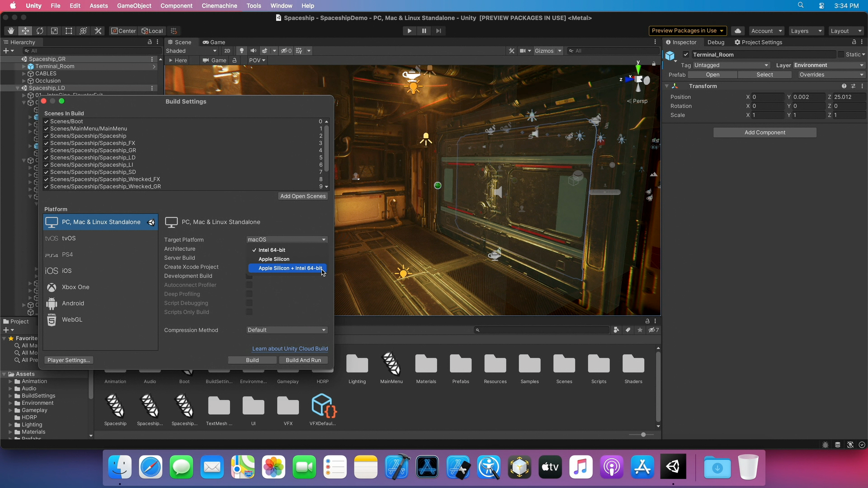Open the Layers dropdown
This screenshot has height=488, width=868.
pyautogui.click(x=807, y=31)
